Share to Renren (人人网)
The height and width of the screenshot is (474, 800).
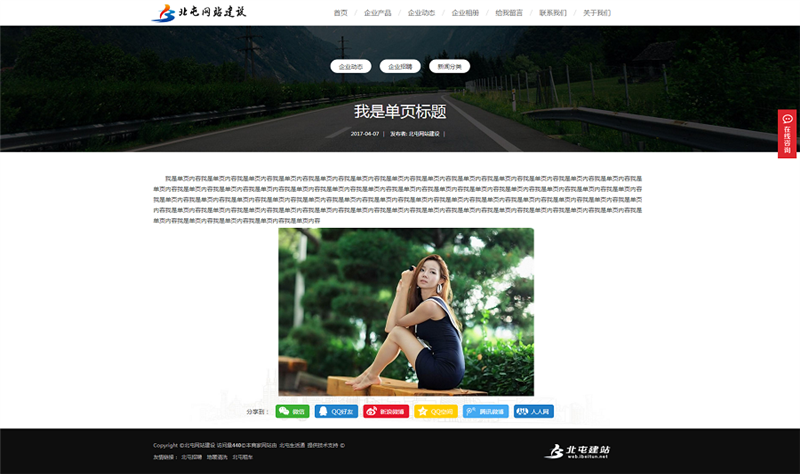pyautogui.click(x=533, y=411)
